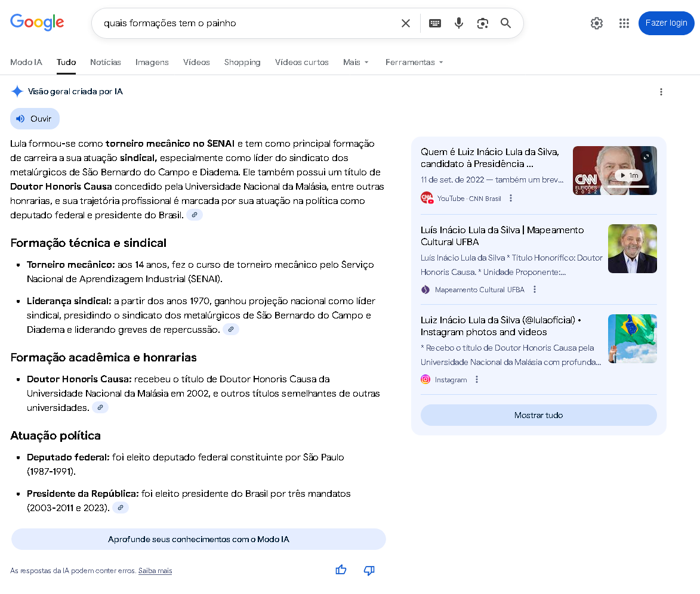The image size is (700, 594).
Task: Open source link icon after intro paragraph
Action: 194,215
